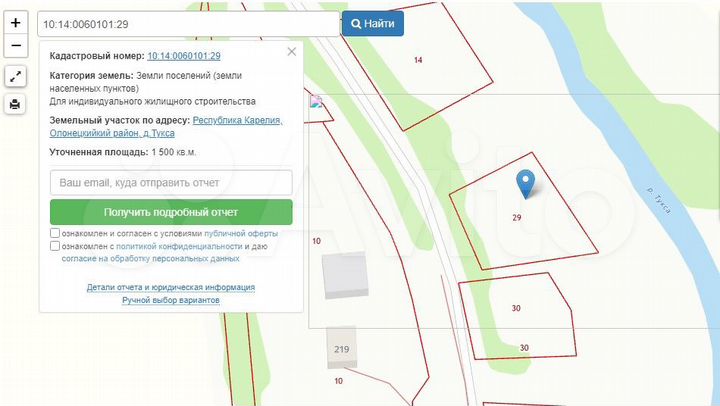This screenshot has height=406, width=720.
Task: Click the email input field
Action: [x=171, y=183]
